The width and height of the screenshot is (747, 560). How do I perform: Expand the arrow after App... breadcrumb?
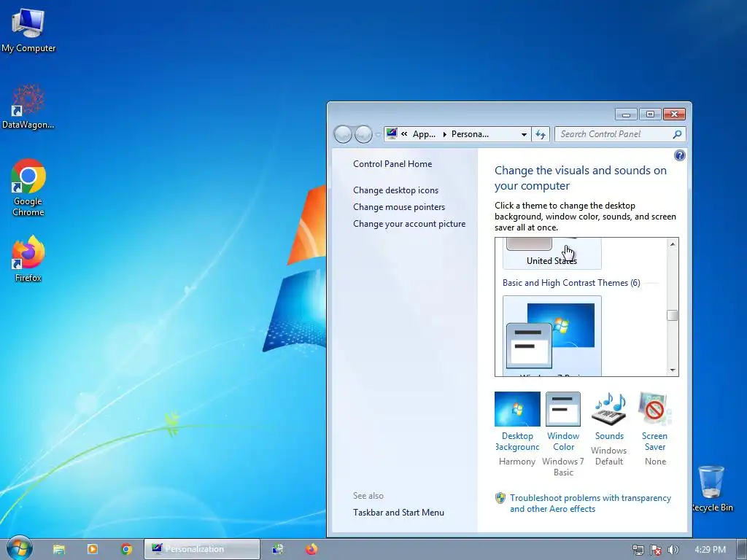pyautogui.click(x=444, y=134)
